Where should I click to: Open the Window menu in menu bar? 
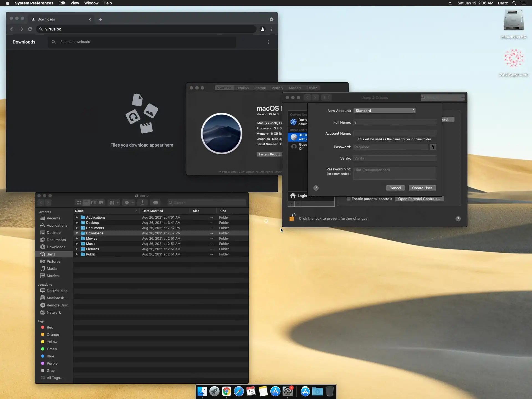tap(91, 3)
